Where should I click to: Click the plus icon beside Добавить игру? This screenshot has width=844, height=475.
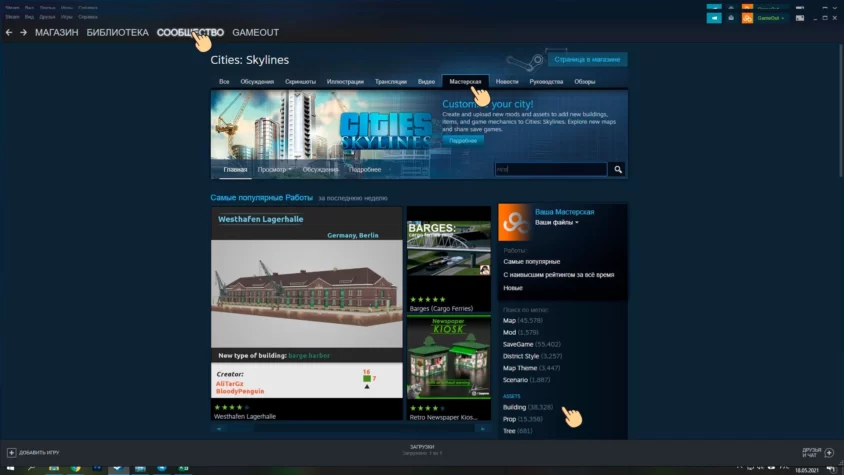(11, 452)
